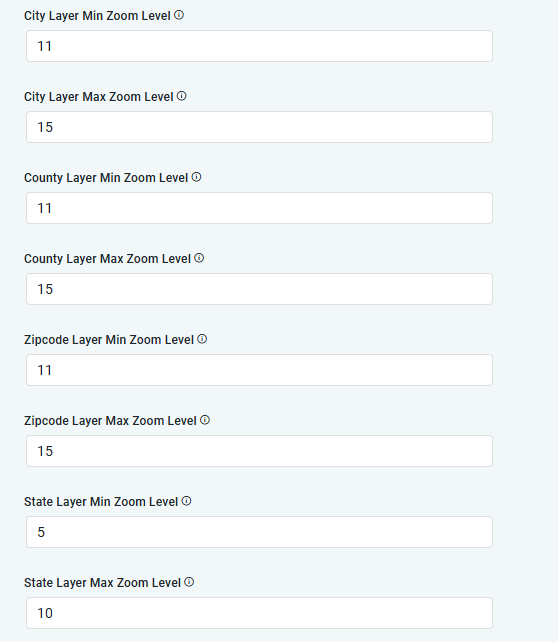The width and height of the screenshot is (558, 642).
Task: Click the County Layer Max Zoom Level label
Action: 107,259
